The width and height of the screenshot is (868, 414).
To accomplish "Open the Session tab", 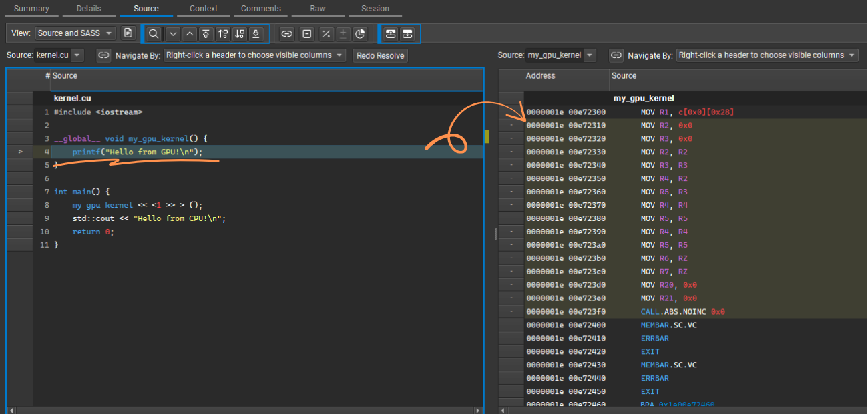I will [x=375, y=9].
